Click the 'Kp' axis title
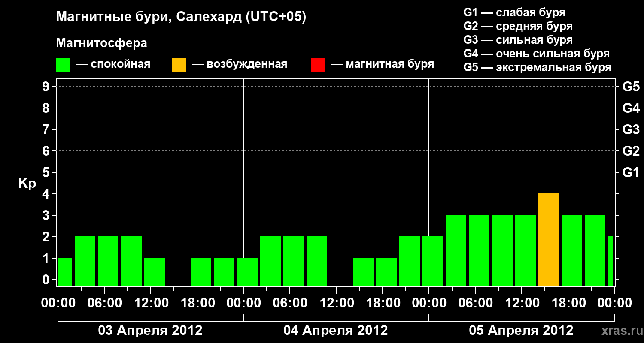This screenshot has width=644, height=343. tap(27, 184)
